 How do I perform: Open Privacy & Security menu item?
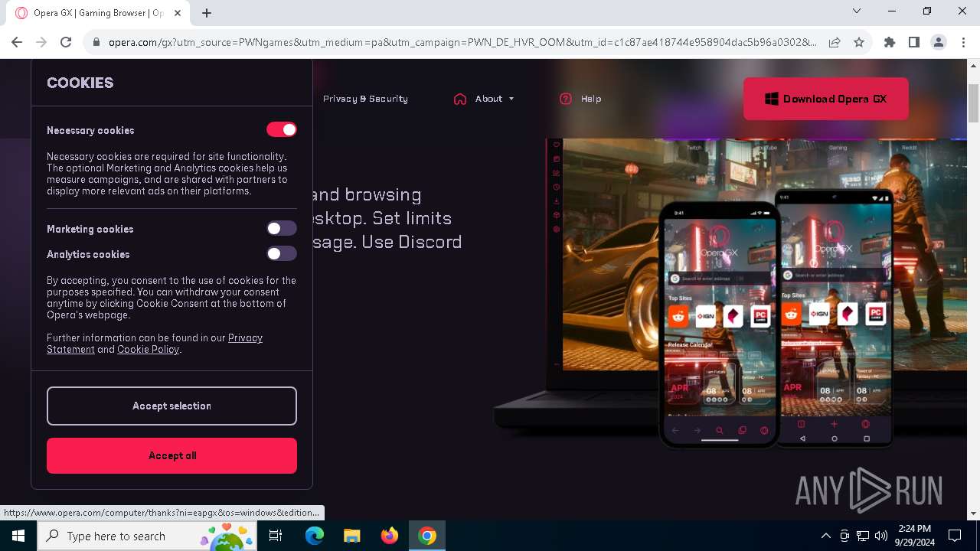click(x=365, y=99)
